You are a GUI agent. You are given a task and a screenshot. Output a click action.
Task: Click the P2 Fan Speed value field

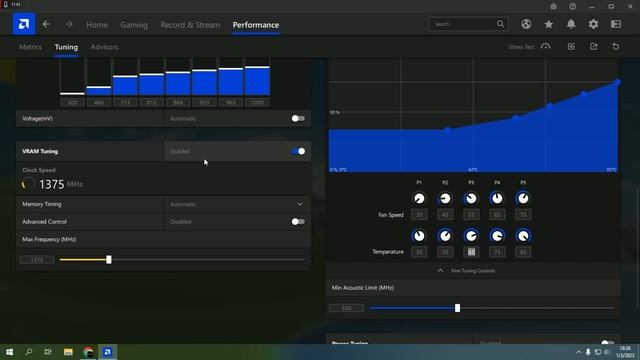pyautogui.click(x=445, y=215)
